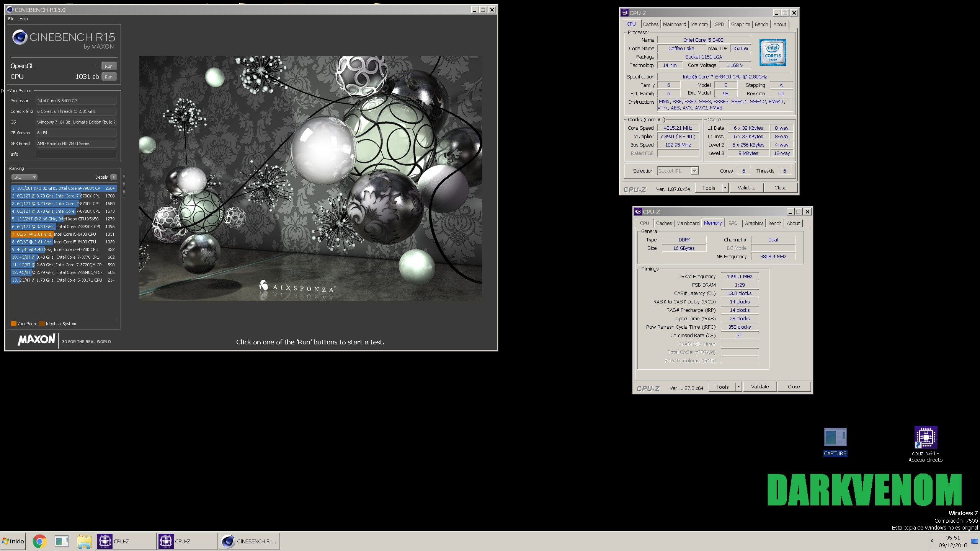Click the Intel Core i5 logo in CPU-Z
The image size is (980, 551).
(x=773, y=52)
